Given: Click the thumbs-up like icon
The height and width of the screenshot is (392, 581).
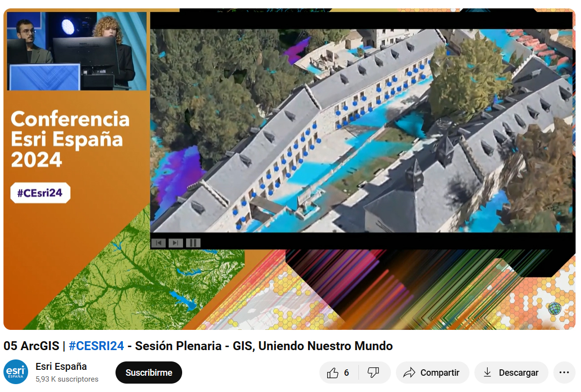Looking at the screenshot, I should click(333, 373).
